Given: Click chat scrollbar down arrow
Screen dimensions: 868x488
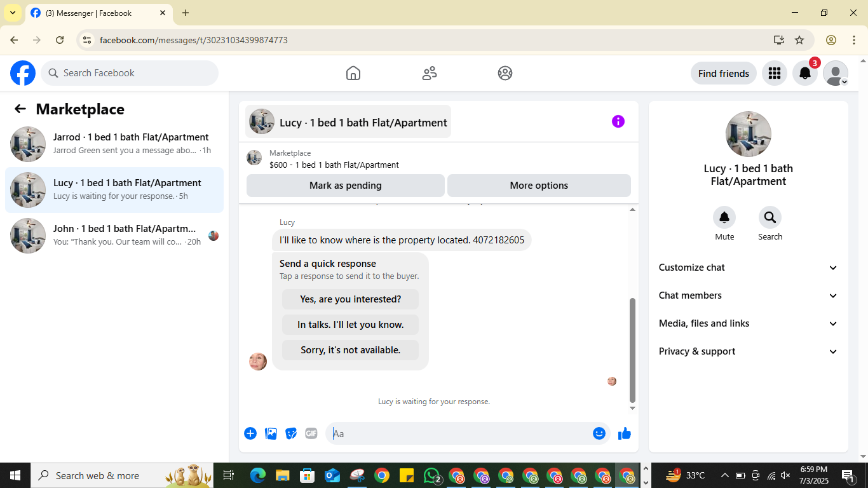Looking at the screenshot, I should click(x=632, y=408).
